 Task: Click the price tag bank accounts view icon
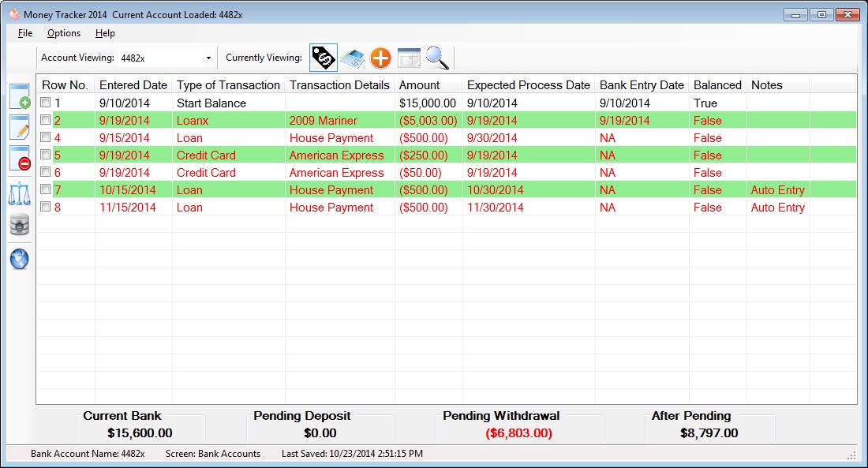[x=324, y=58]
